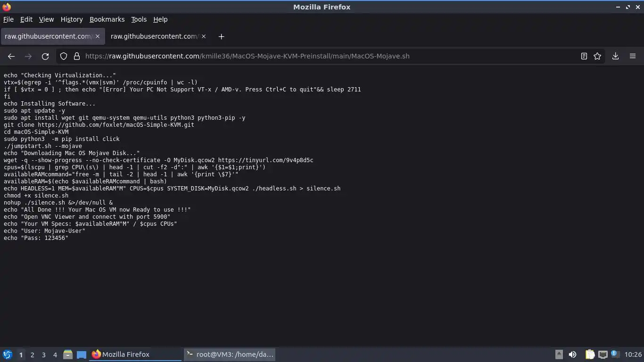Click the 'git clone https://github.com/foxlet' line
The height and width of the screenshot is (362, 644).
point(99,125)
